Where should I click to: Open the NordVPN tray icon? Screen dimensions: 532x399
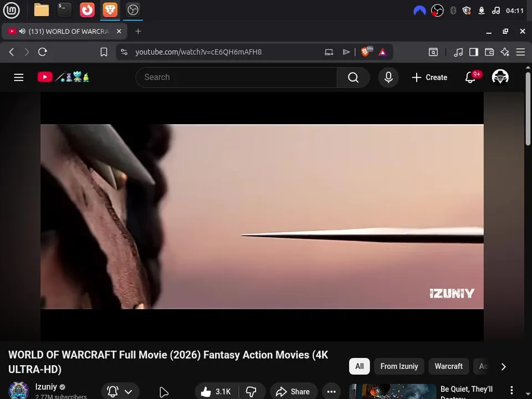[x=420, y=11]
